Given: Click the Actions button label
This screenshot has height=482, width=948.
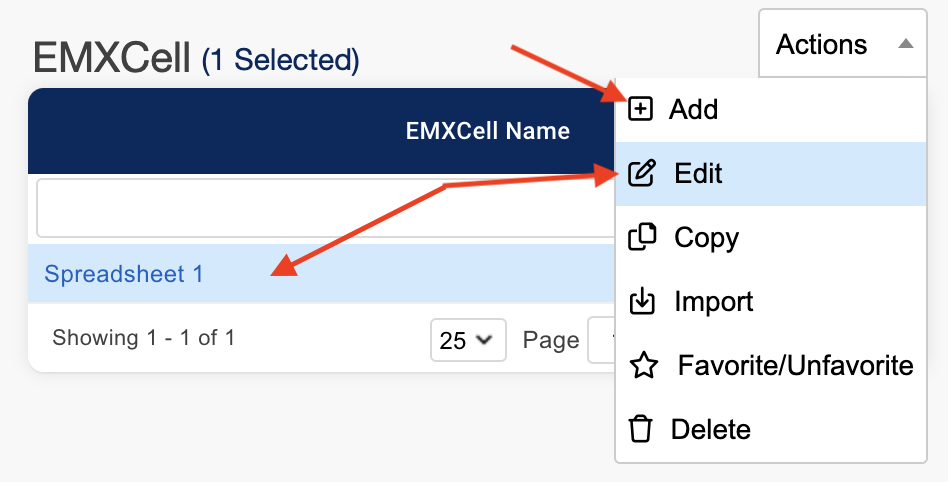Looking at the screenshot, I should pos(821,45).
